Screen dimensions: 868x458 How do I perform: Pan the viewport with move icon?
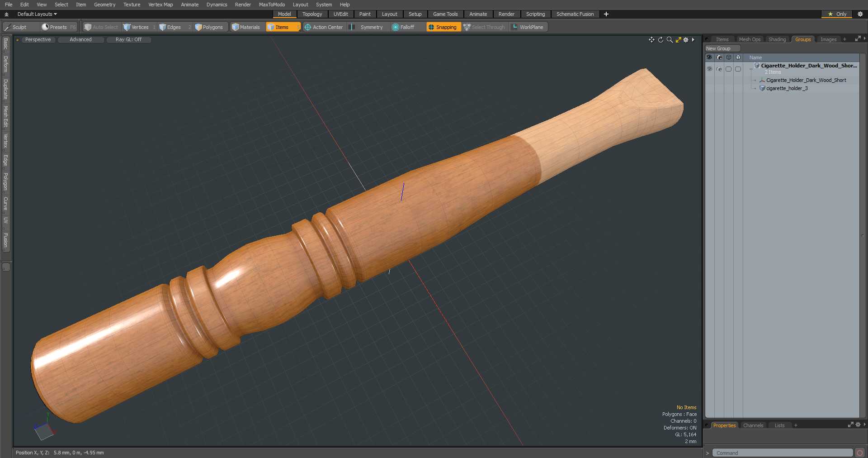tap(651, 40)
